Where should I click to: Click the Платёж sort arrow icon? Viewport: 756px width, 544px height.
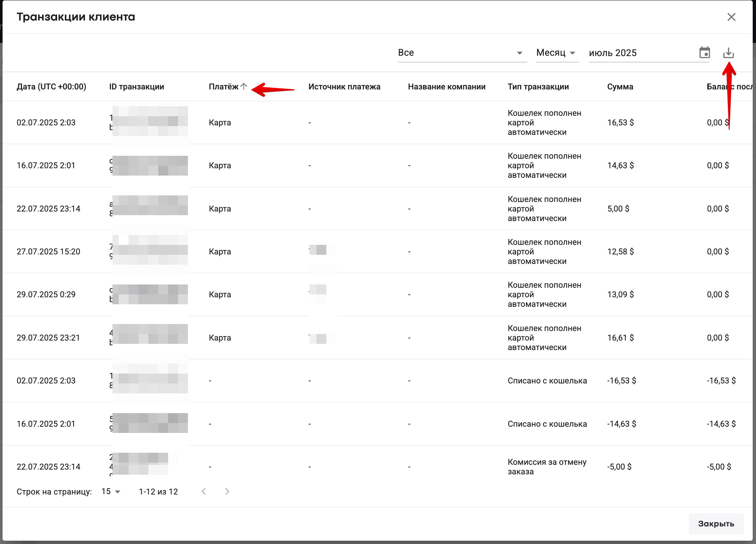(244, 87)
